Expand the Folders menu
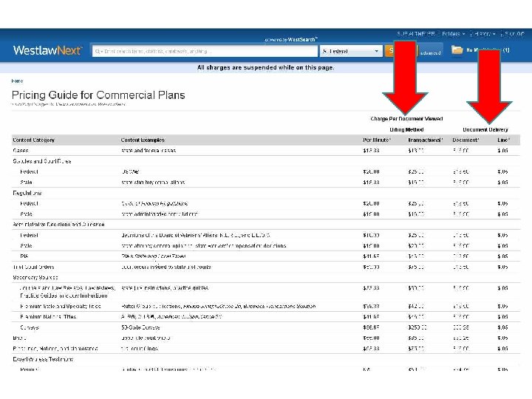 pos(453,34)
